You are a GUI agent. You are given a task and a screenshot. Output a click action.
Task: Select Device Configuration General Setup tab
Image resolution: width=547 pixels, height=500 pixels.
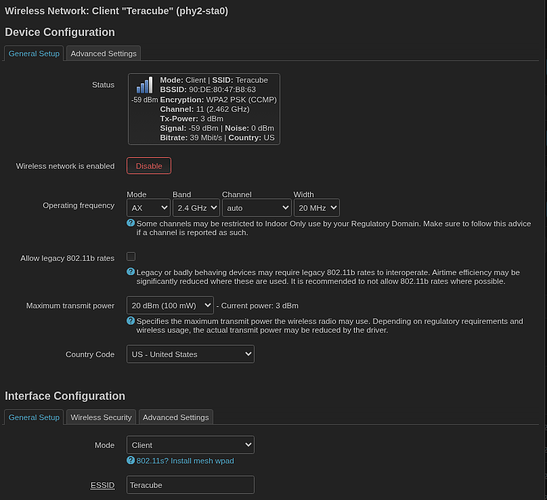(x=34, y=54)
